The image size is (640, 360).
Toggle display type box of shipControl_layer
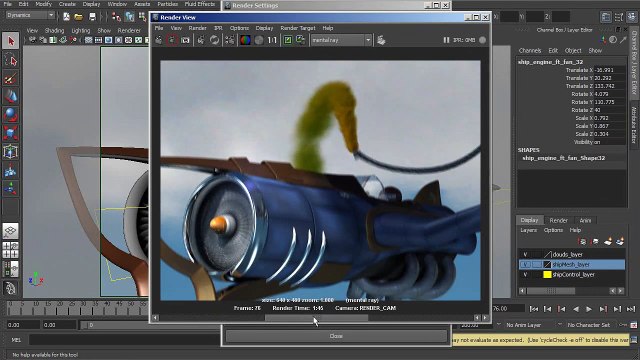(x=537, y=275)
